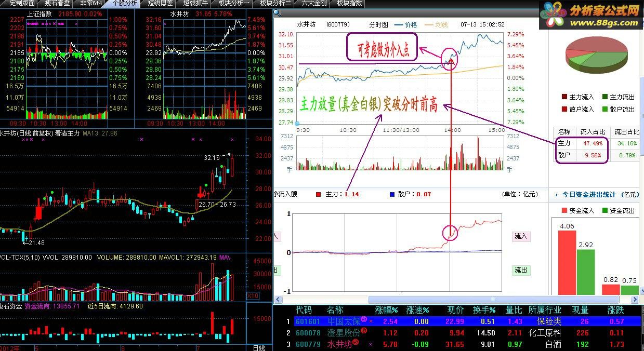Click the right arrow of the horizontal scrollbar
This screenshot has height=351, width=644.
[x=635, y=300]
